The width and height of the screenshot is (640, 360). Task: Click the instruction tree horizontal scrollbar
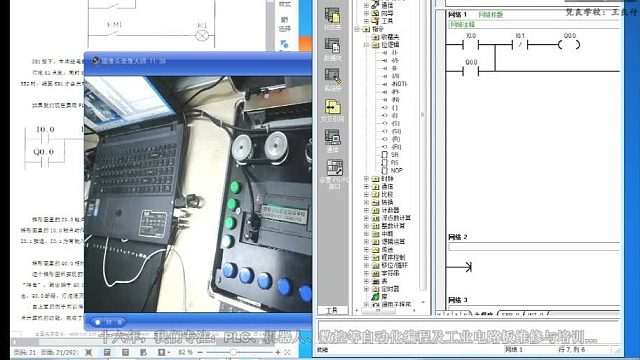pyautogui.click(x=386, y=311)
